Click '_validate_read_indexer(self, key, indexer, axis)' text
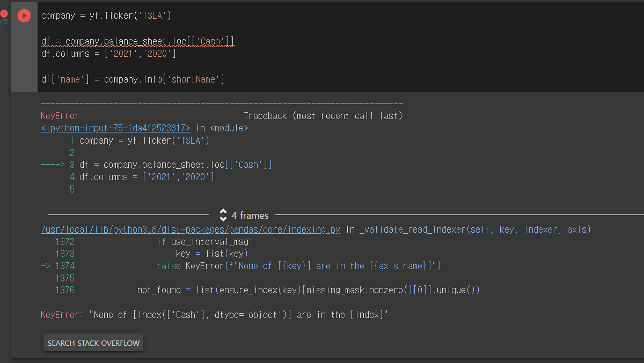The height and width of the screenshot is (363, 644). [474, 229]
